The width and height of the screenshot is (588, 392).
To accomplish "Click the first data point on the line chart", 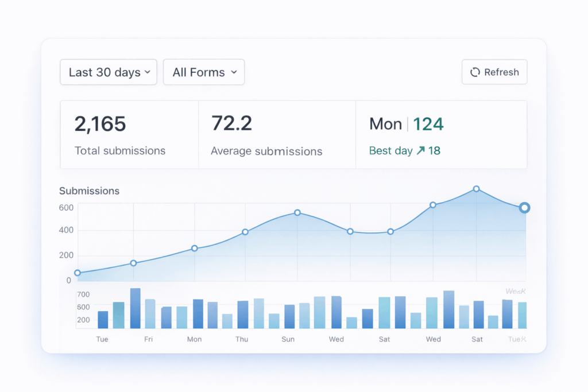I will click(x=78, y=273).
